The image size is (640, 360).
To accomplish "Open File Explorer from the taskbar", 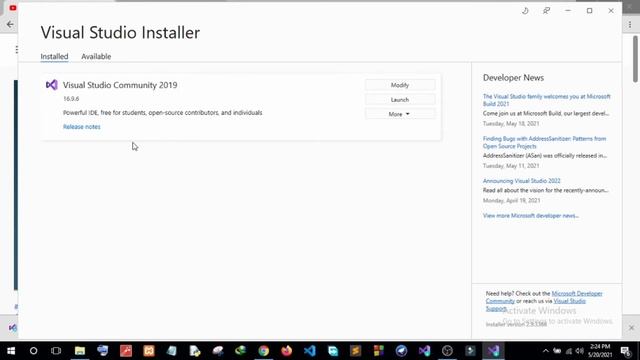I will tap(80, 351).
